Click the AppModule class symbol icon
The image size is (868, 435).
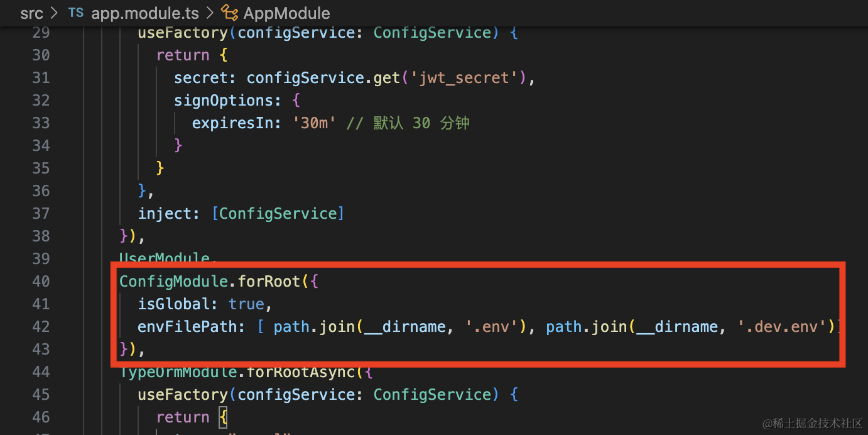point(230,13)
